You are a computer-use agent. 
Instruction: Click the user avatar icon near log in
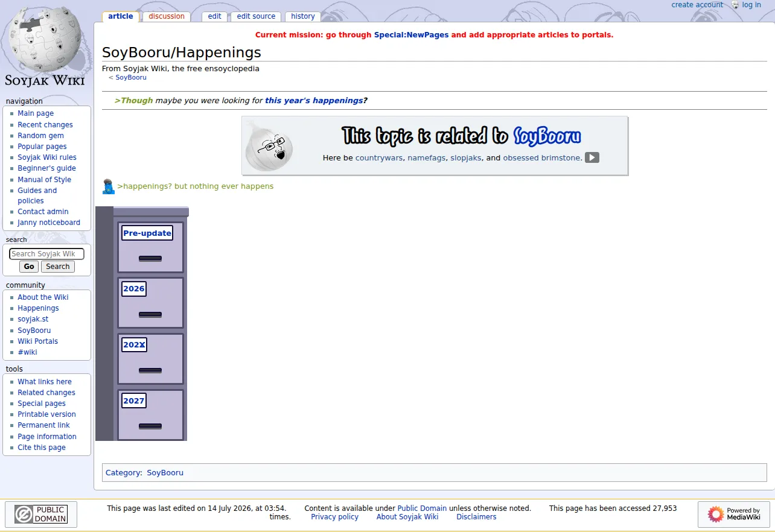[735, 5]
